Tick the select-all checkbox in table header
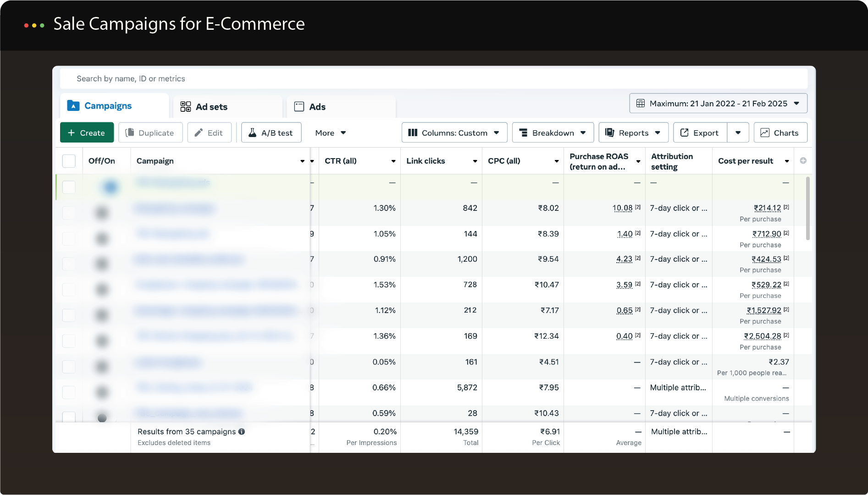 click(69, 161)
